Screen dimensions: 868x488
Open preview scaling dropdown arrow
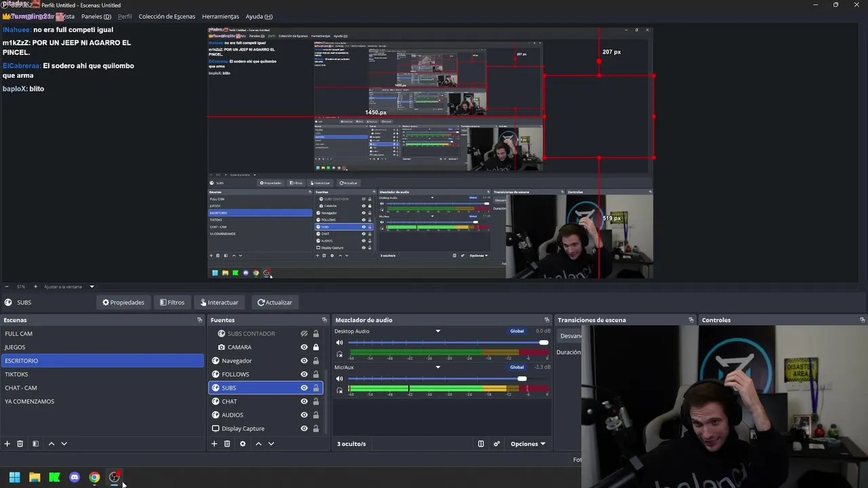[92, 287]
